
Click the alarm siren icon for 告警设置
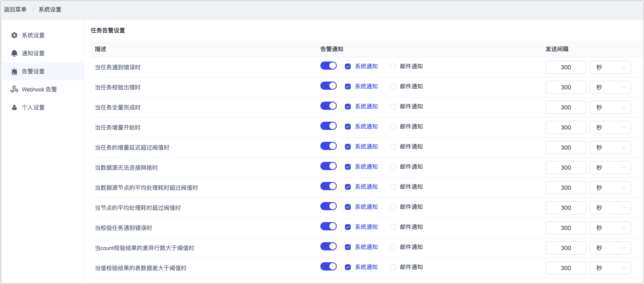14,72
